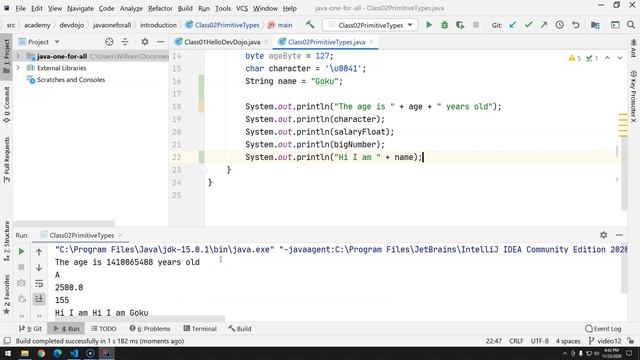Update project via Git blue arrow
The height and width of the screenshot is (360, 640).
[513, 25]
